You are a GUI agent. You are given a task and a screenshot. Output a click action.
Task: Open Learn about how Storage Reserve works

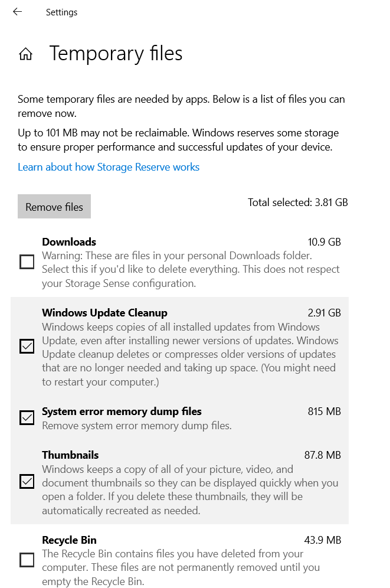coord(109,167)
